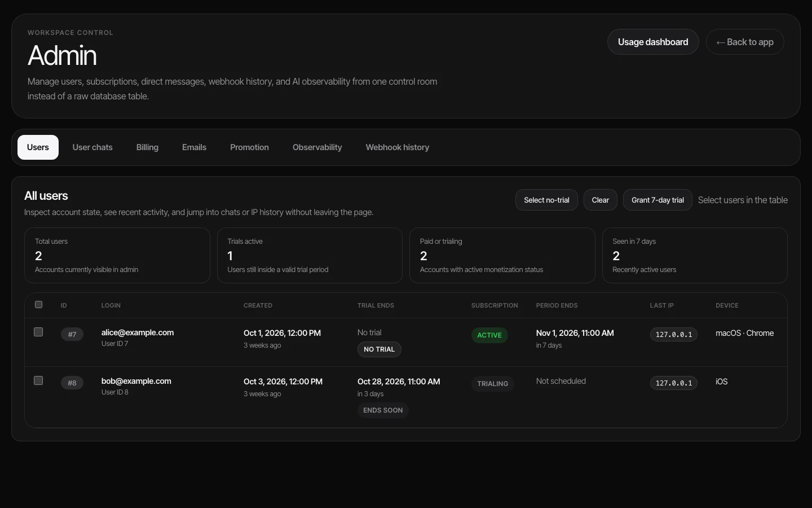Click the #8 ID badge
Viewport: 812px width, 508px height.
click(x=72, y=383)
